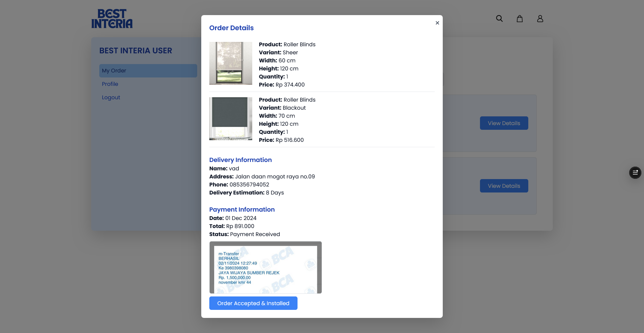Click the user account icon
This screenshot has height=333, width=644.
click(x=540, y=19)
